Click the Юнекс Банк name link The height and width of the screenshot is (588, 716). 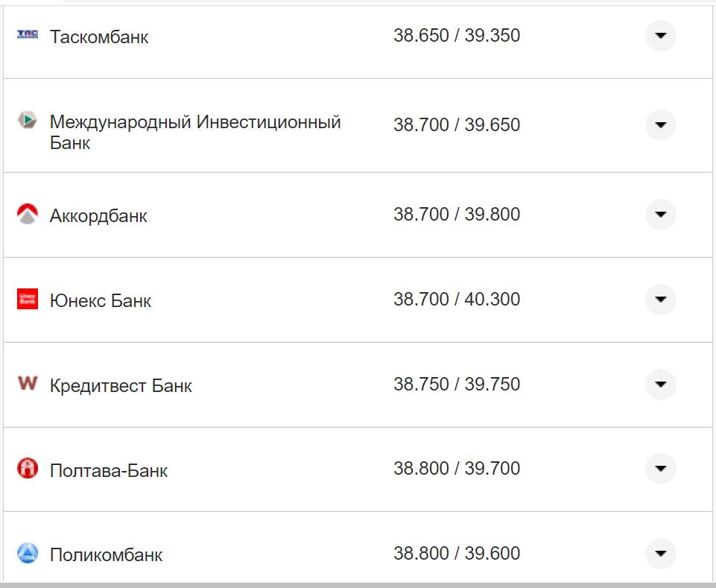(99, 300)
